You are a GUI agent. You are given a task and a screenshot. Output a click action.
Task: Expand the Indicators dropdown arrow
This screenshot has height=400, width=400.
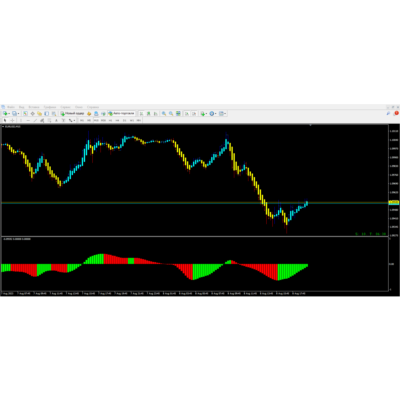(x=206, y=114)
